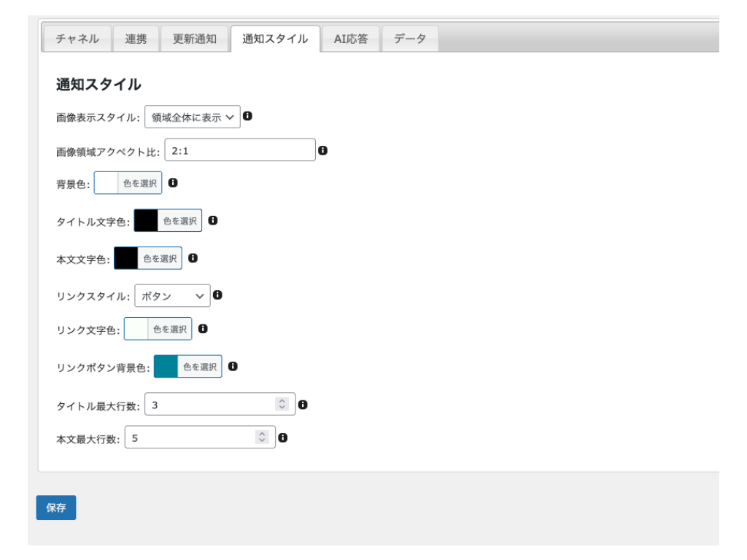Show info icon for リンク文字色
The width and height of the screenshot is (747, 560).
[203, 329]
